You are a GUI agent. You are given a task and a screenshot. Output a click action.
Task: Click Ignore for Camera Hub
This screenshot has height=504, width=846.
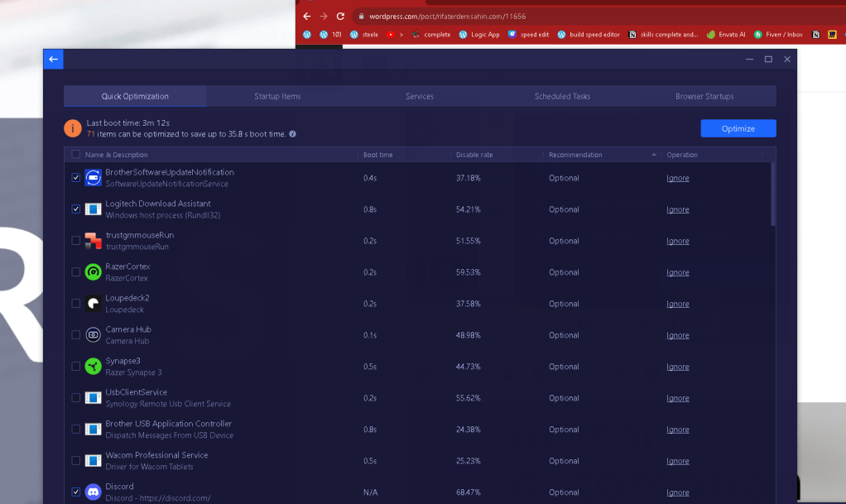678,335
